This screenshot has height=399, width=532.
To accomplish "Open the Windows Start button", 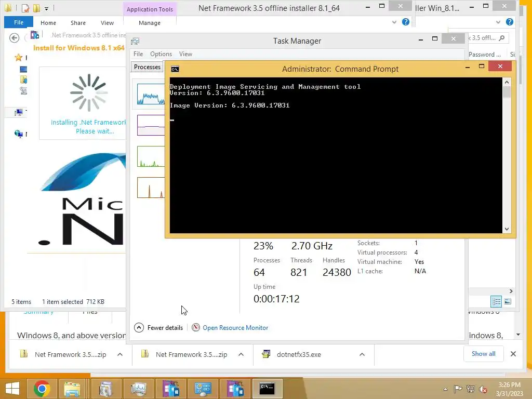I will (x=12, y=389).
